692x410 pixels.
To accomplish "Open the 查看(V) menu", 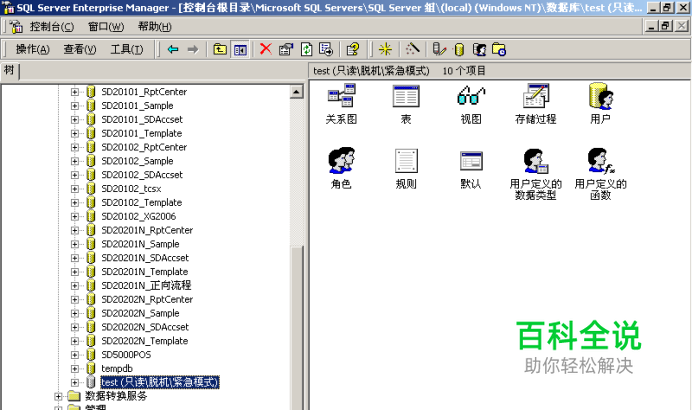I will (80, 49).
